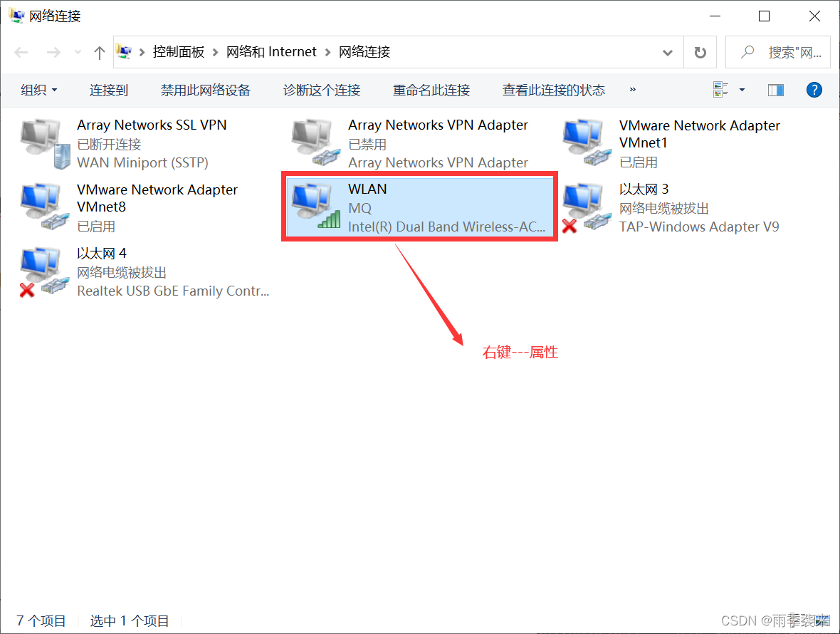Viewport: 840px width, 634px height.
Task: Select the WLAN adapter icon
Action: coord(316,207)
